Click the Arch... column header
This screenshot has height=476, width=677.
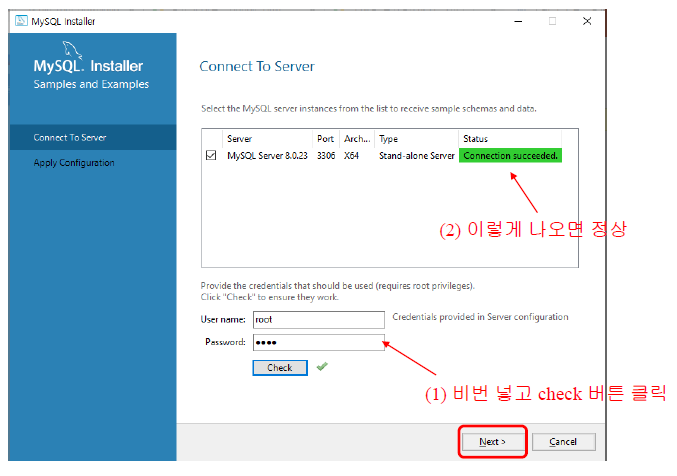(x=357, y=139)
